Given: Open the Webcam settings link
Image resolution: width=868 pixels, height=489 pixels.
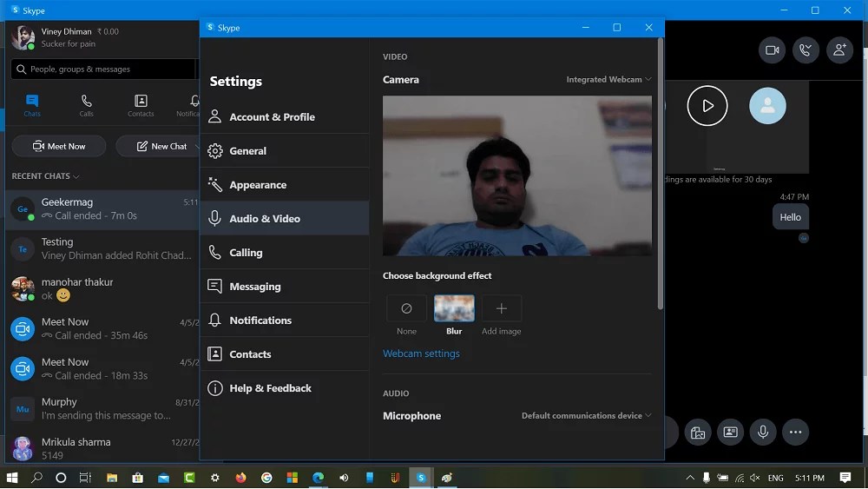Looking at the screenshot, I should coord(421,354).
